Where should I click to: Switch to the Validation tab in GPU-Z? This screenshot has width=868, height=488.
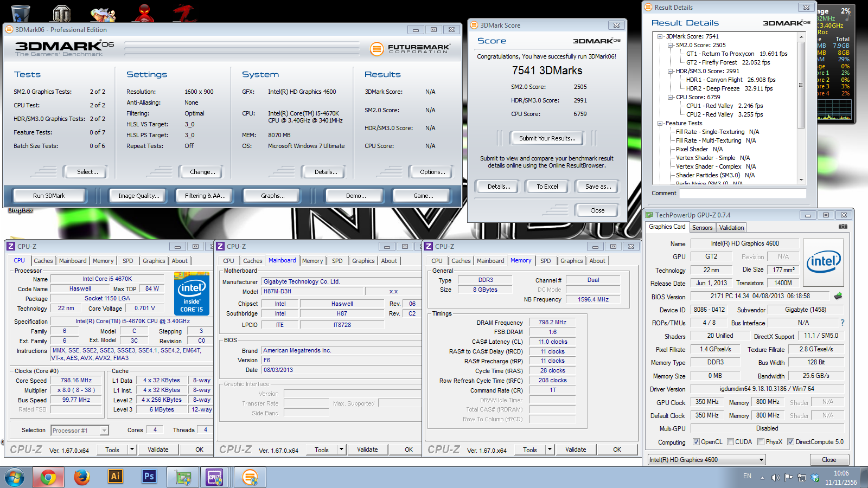pyautogui.click(x=731, y=228)
